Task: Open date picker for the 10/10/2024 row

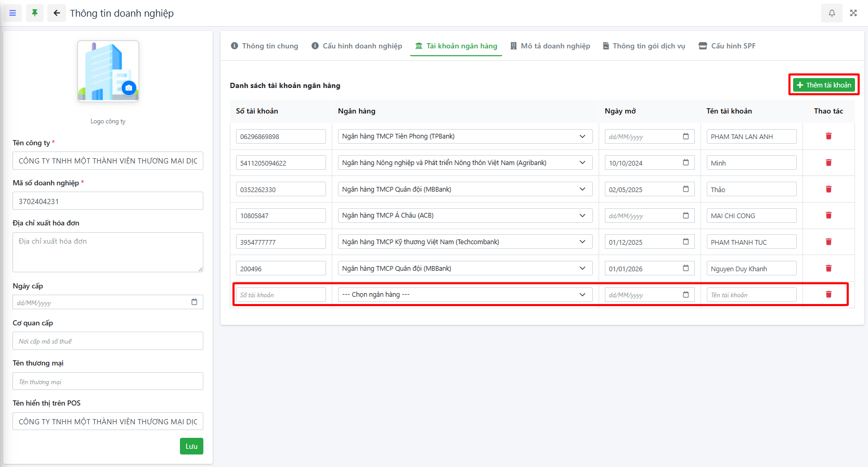Action: click(x=685, y=163)
